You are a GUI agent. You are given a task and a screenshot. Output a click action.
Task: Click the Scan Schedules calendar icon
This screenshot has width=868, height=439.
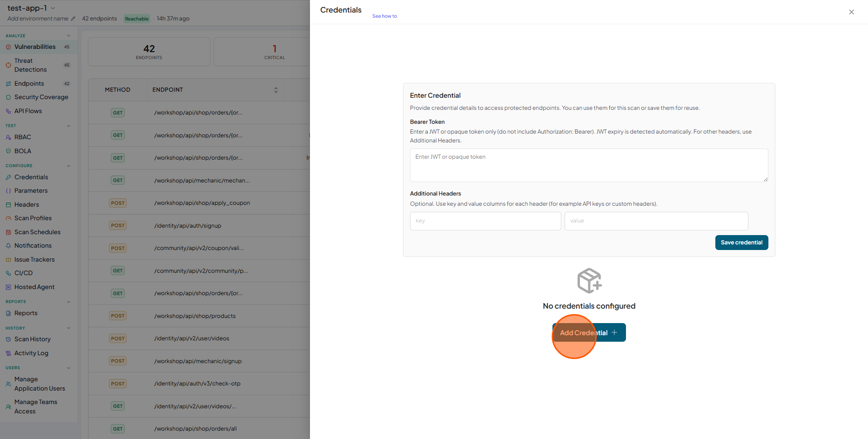[8, 232]
